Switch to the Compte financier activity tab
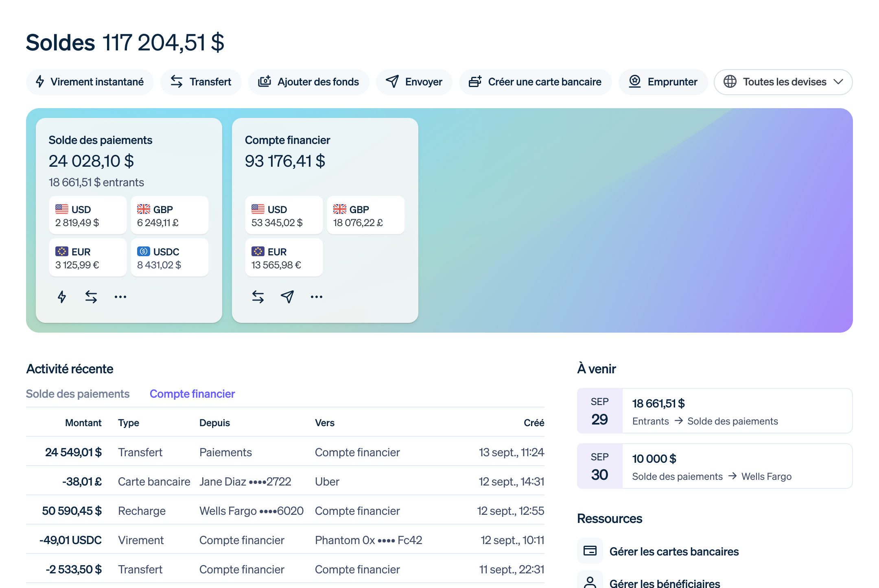This screenshot has height=588, width=879. pyautogui.click(x=192, y=393)
